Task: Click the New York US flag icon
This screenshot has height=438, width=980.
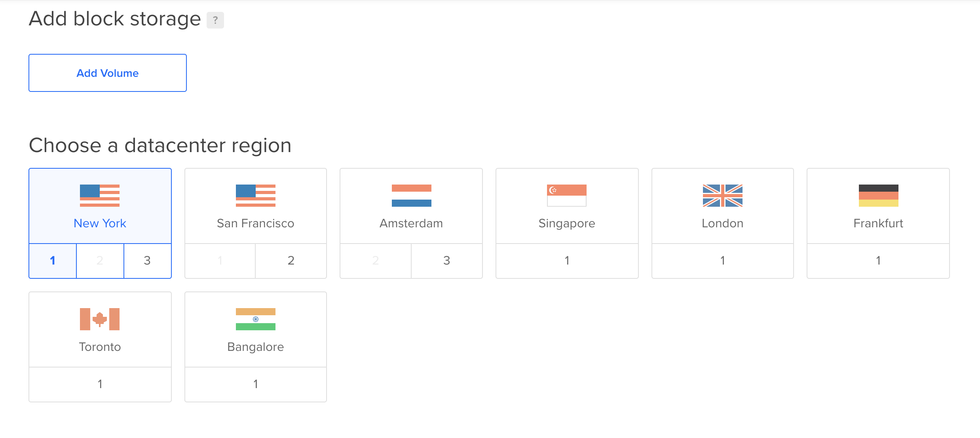Action: point(100,196)
